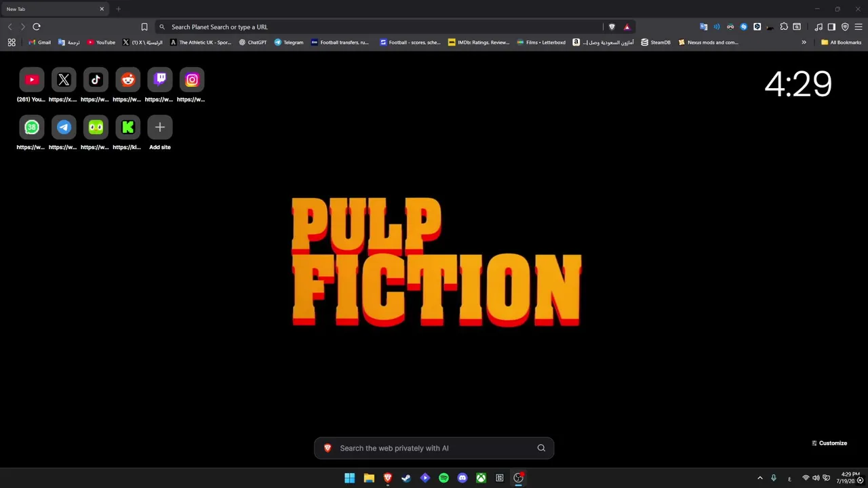Close the New Tab tab
This screenshot has width=868, height=488.
[x=102, y=9]
